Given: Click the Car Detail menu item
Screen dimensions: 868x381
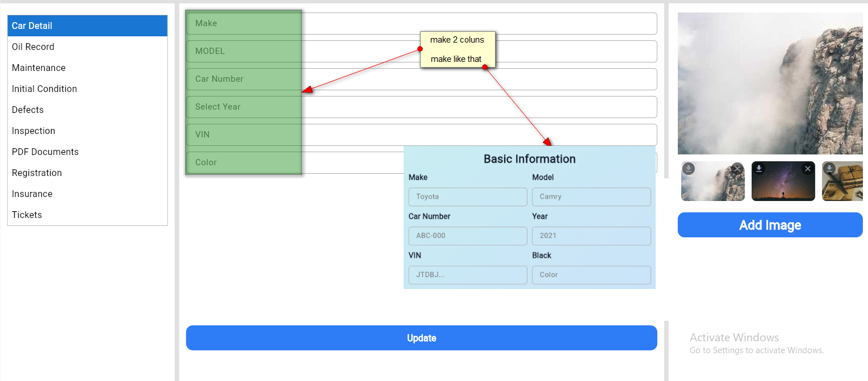Looking at the screenshot, I should [x=32, y=26].
